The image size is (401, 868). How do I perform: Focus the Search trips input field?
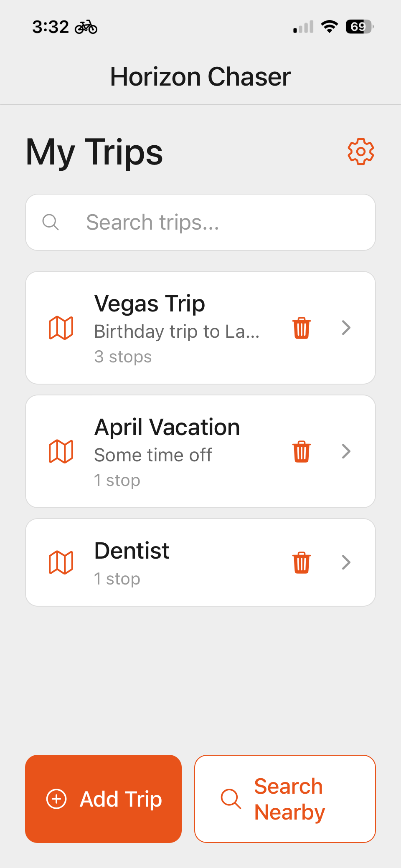(x=217, y=222)
